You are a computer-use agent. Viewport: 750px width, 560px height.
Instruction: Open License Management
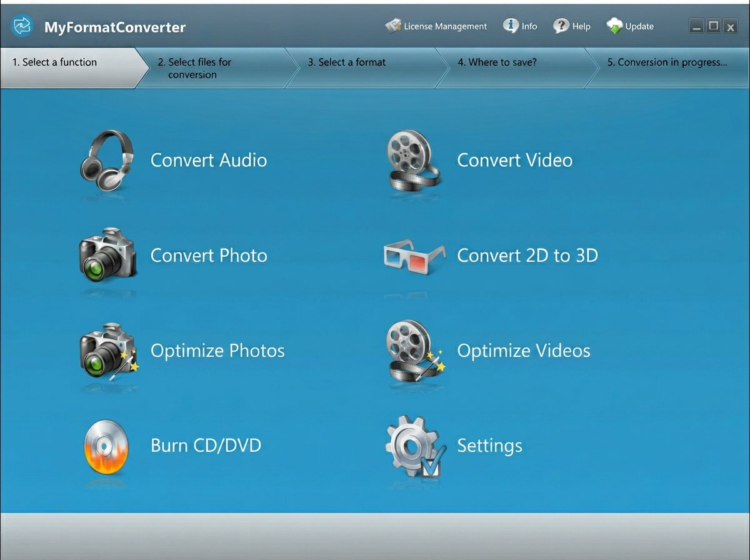[x=436, y=26]
